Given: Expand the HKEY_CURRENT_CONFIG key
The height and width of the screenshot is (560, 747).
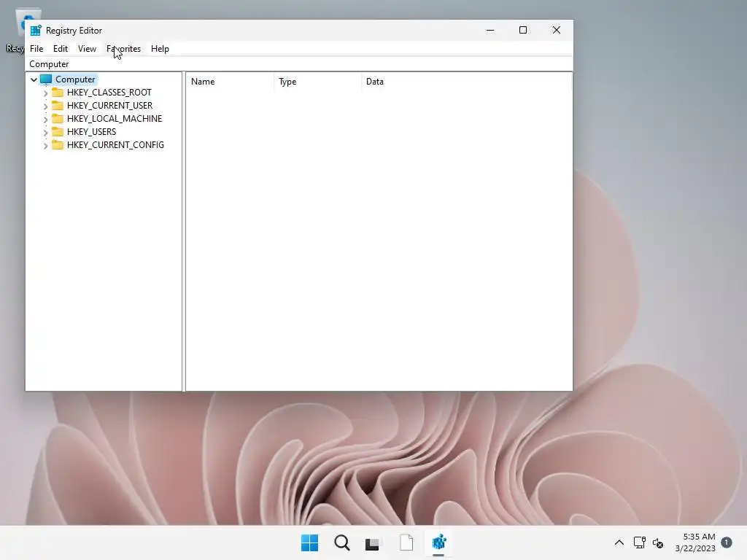Looking at the screenshot, I should (x=46, y=145).
